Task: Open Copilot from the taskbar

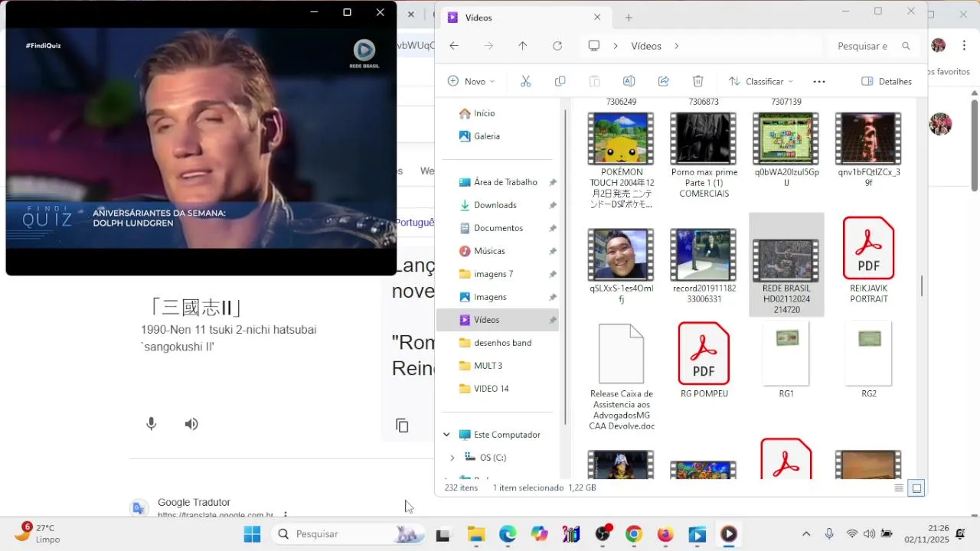Action: [540, 534]
